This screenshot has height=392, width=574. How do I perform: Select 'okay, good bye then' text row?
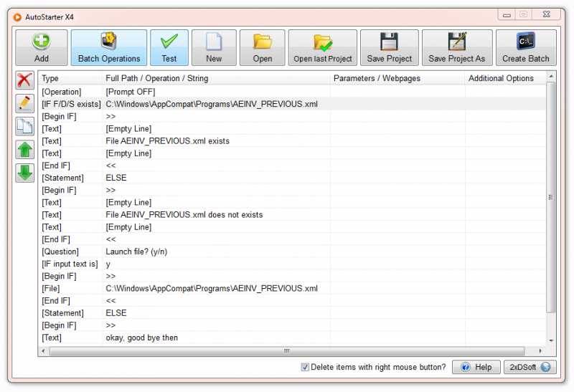pos(292,338)
